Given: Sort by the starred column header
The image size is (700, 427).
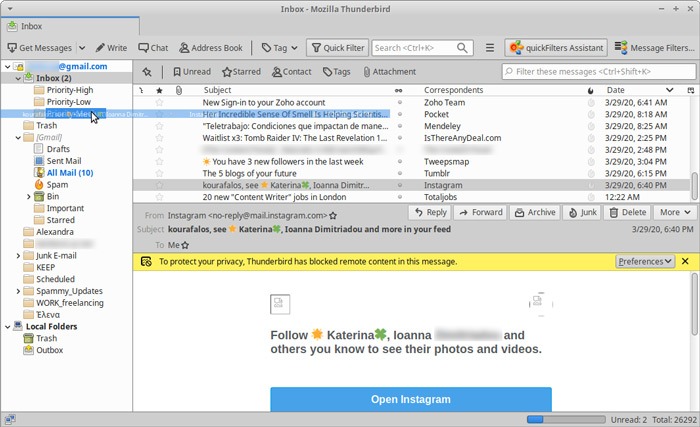Looking at the screenshot, I should [x=159, y=90].
